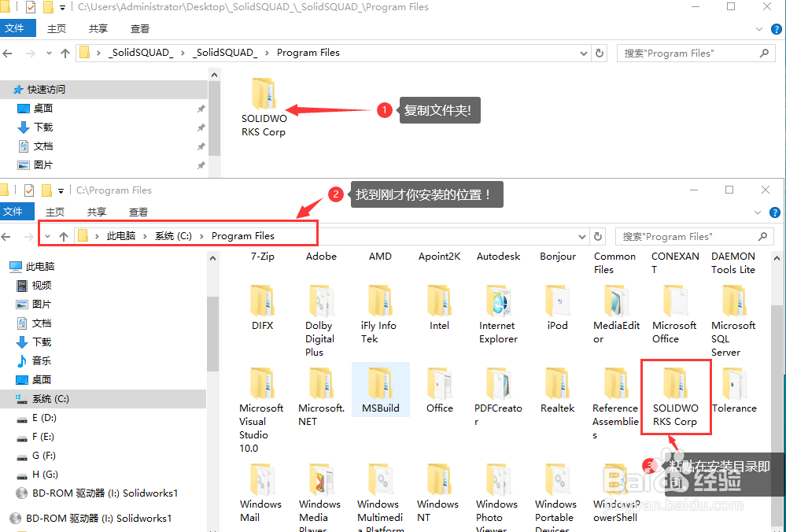Open the PDFCreator folder
Image resolution: width=786 pixels, height=532 pixels.
pyautogui.click(x=498, y=397)
